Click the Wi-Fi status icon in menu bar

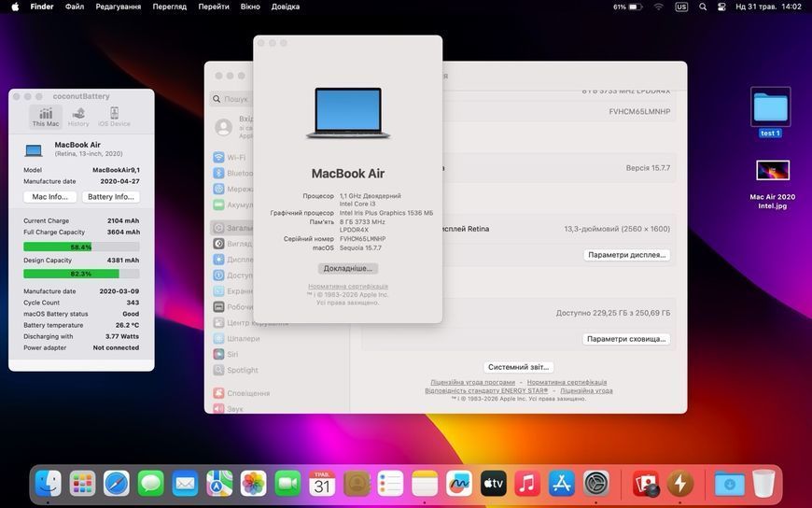658,7
